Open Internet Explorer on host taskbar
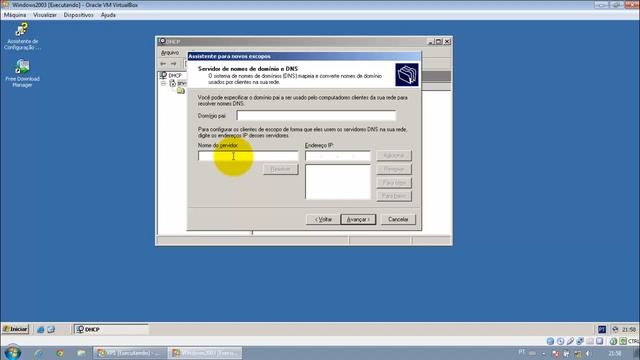This screenshot has width=640, height=360. (x=39, y=353)
